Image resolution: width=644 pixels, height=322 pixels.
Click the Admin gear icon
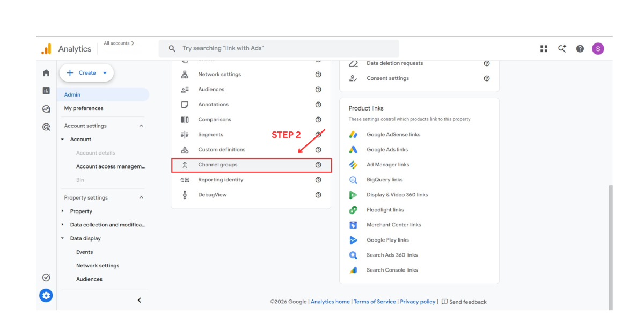click(46, 295)
